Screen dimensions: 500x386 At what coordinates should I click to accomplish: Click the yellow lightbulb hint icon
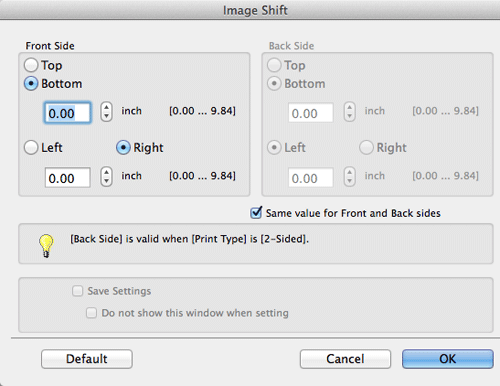coord(46,245)
